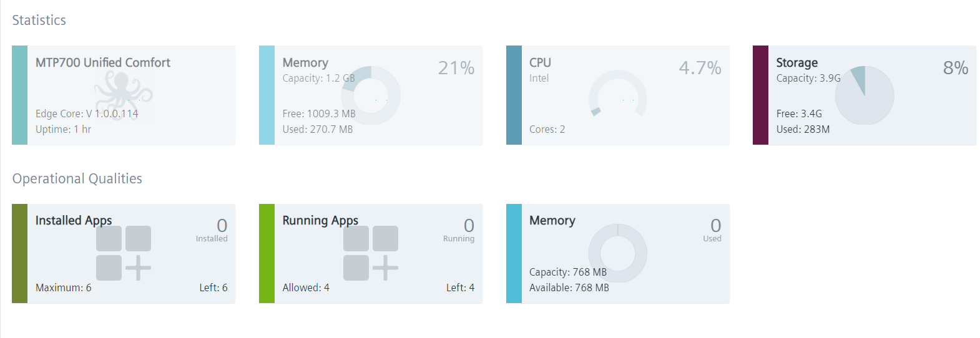980x338 pixels.
Task: Click the 21% memory usage value
Action: (456, 67)
